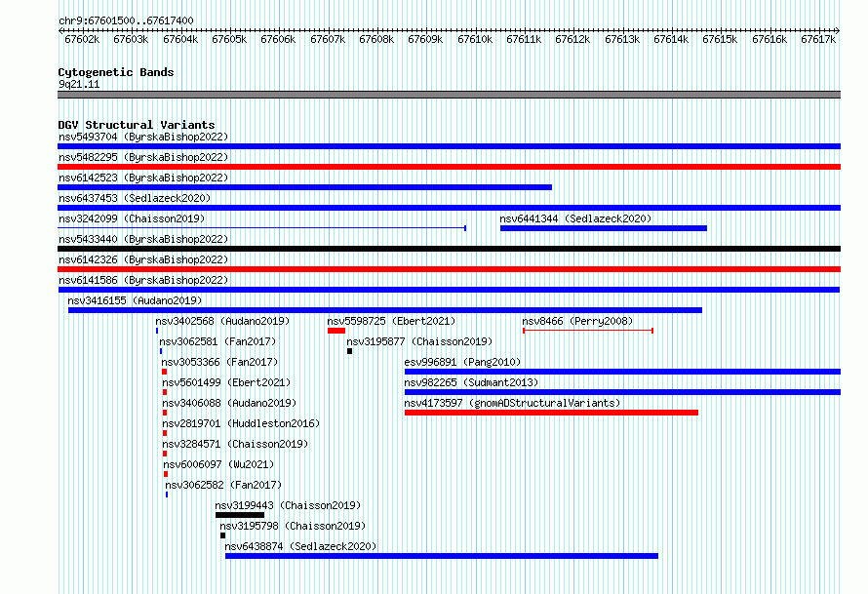Select blue bar under nsv6141586
868x594 pixels.
pyautogui.click(x=449, y=290)
